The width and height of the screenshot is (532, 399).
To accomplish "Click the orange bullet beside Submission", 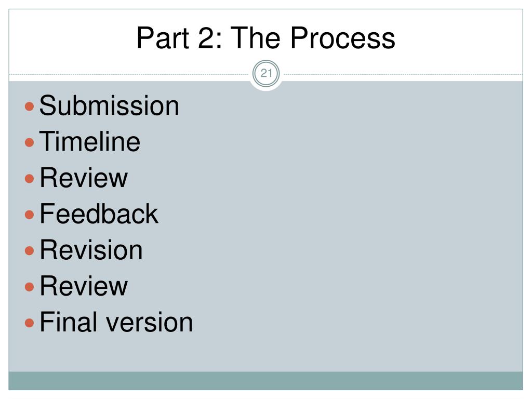I will coord(30,106).
